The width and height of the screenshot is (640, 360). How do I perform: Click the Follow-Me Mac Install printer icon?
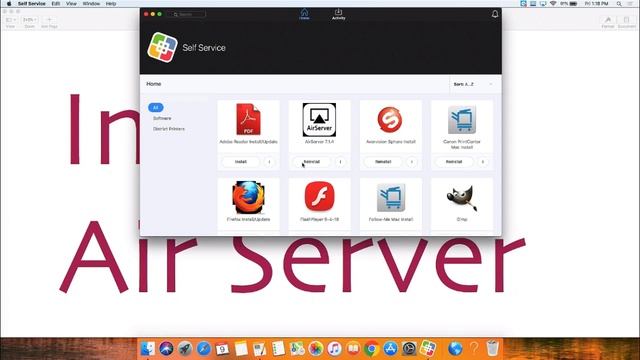391,198
